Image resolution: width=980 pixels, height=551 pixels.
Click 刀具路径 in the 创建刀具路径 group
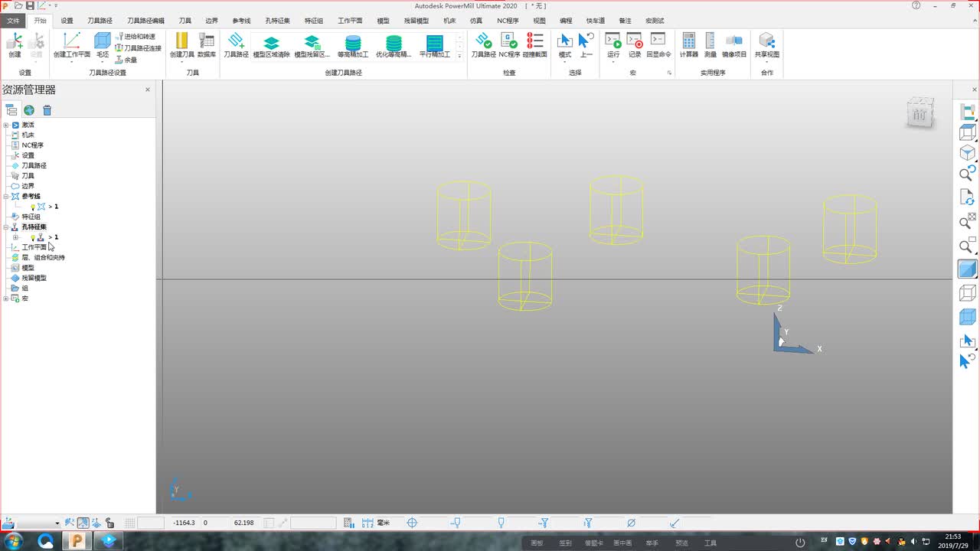(x=236, y=45)
